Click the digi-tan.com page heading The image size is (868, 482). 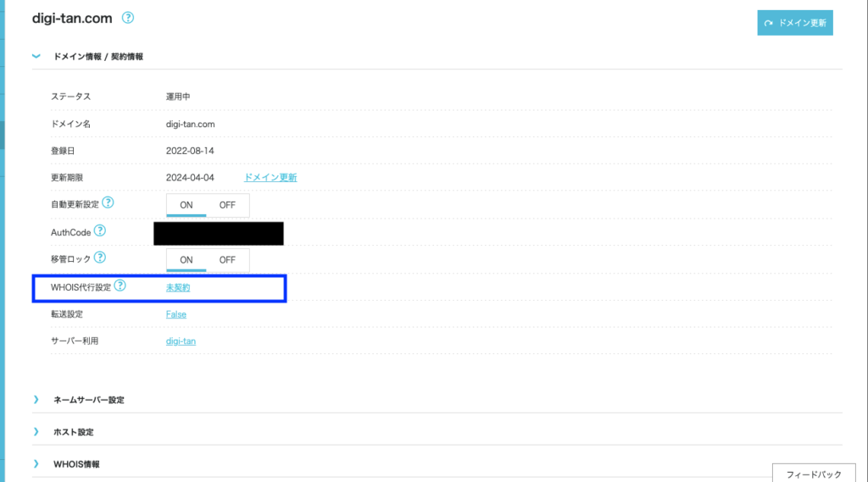point(72,19)
